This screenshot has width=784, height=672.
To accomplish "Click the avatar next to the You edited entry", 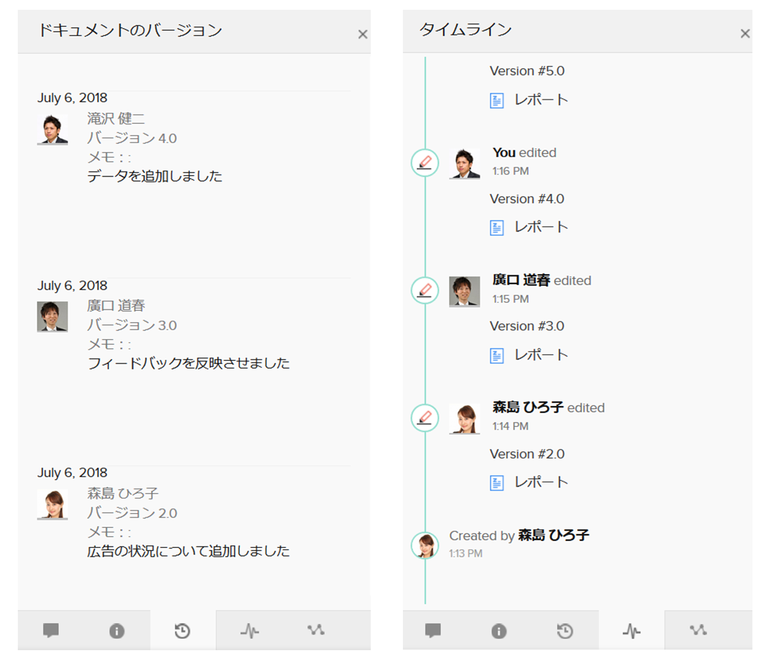I will pyautogui.click(x=464, y=163).
